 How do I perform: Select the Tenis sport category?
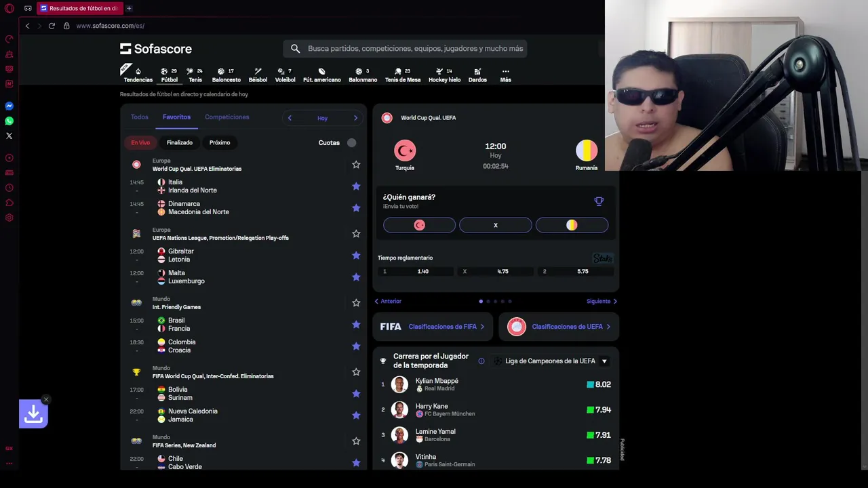[195, 75]
